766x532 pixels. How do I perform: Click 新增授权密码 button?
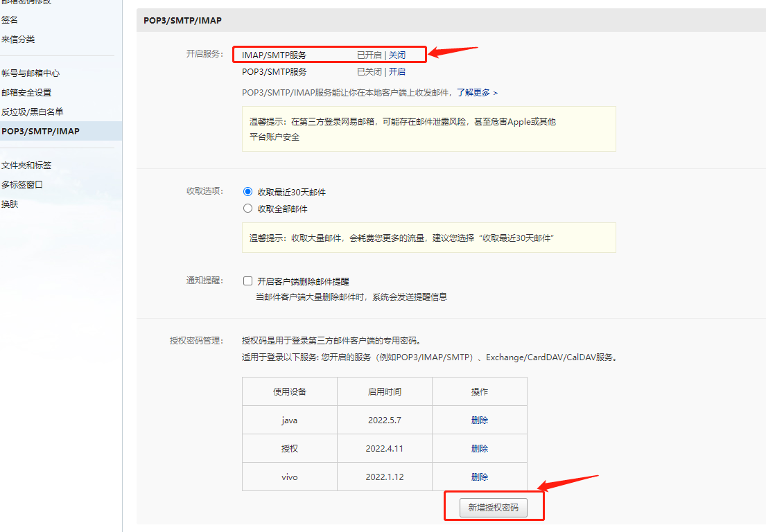(494, 508)
